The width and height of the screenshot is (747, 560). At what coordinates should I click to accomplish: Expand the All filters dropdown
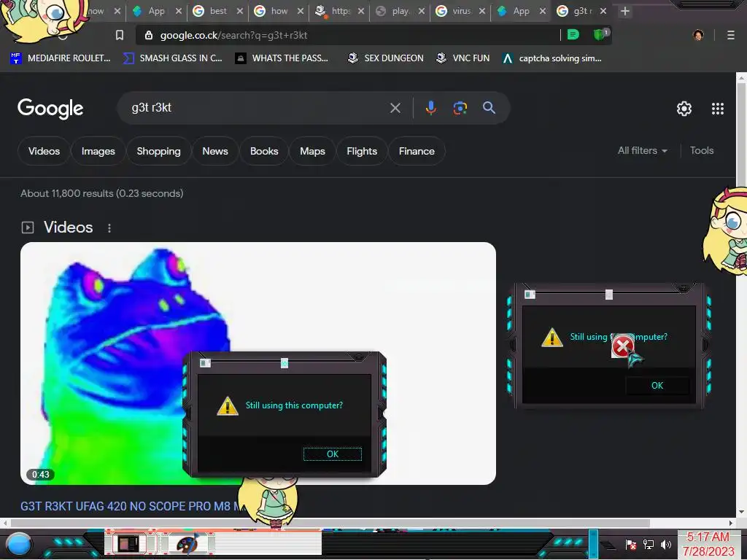coord(642,150)
